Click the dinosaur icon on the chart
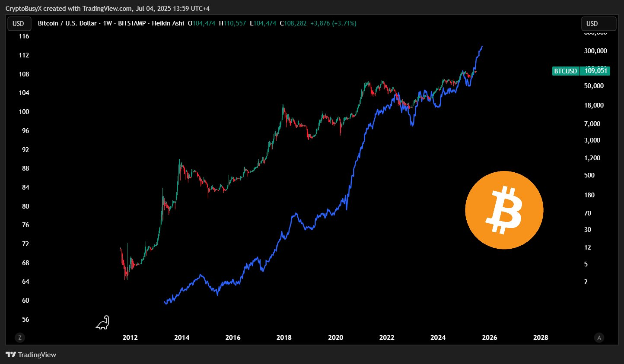The width and height of the screenshot is (624, 364). [x=103, y=323]
